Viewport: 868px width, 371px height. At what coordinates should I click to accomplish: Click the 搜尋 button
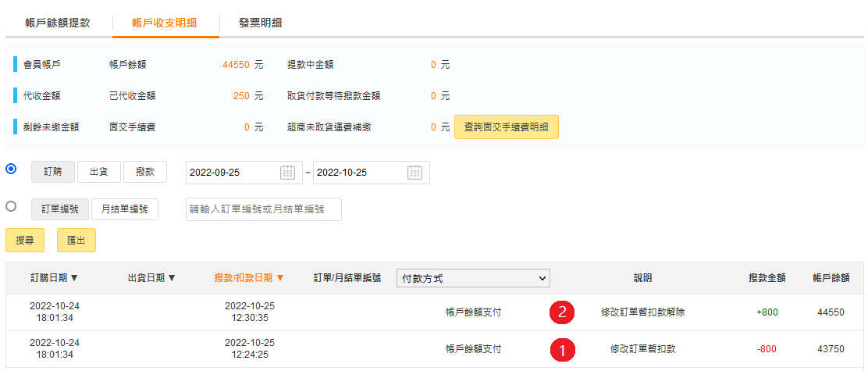coord(25,241)
